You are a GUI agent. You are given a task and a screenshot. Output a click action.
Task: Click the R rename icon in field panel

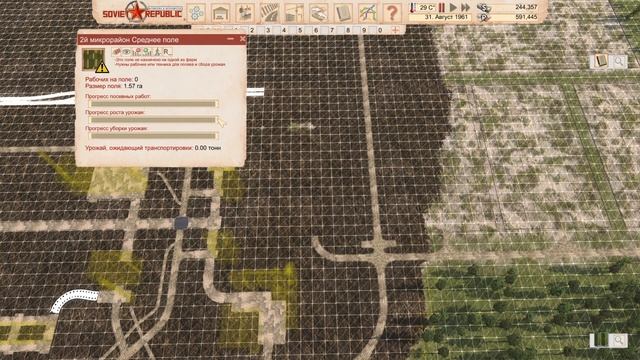[167, 52]
